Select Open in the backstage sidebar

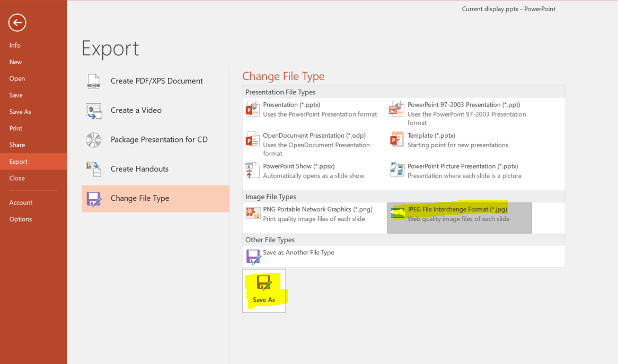point(33,78)
